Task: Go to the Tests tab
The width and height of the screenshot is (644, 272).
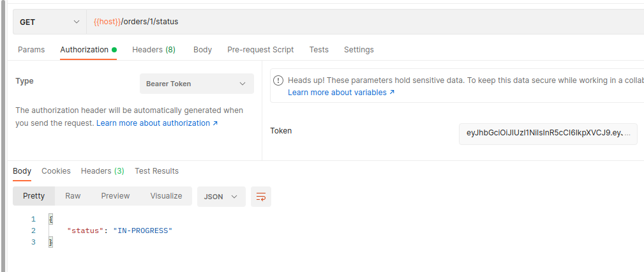Action: point(319,50)
